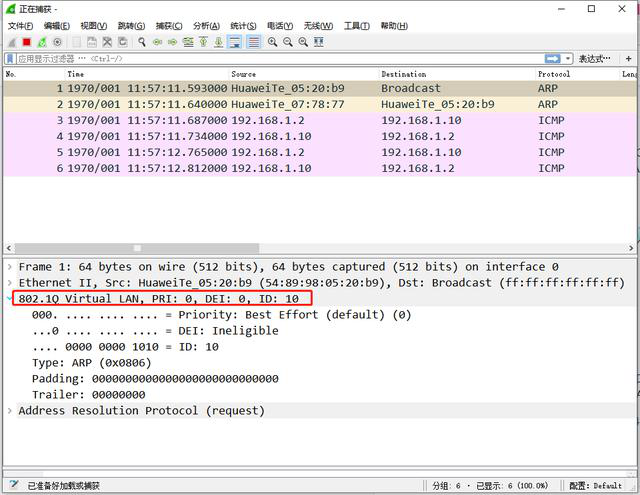Click the find packet magnifier icon
The height and width of the screenshot is (495, 640).
[143, 42]
